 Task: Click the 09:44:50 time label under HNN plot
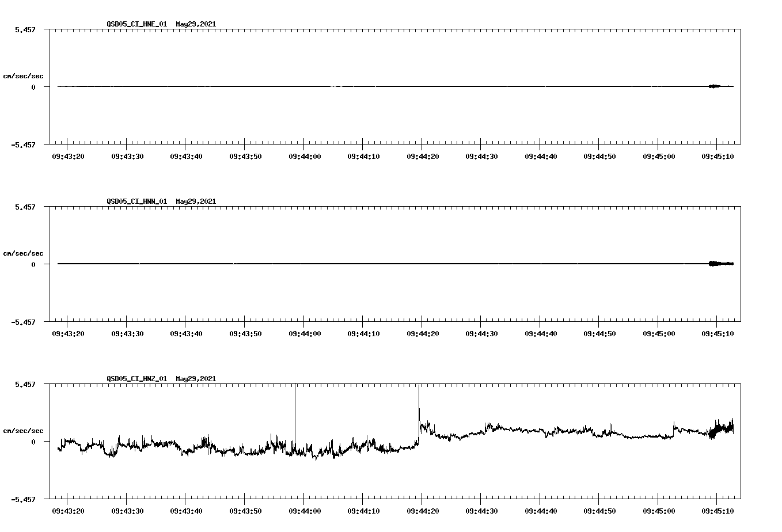point(599,333)
